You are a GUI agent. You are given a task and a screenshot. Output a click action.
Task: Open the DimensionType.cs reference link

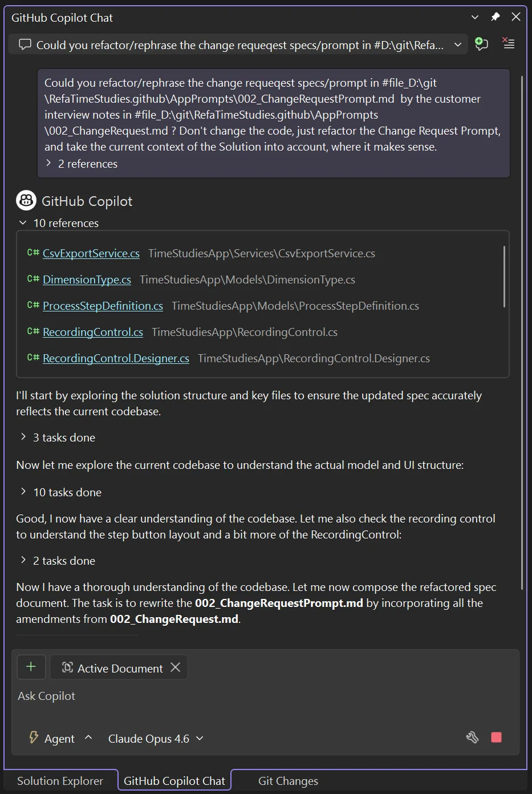87,279
